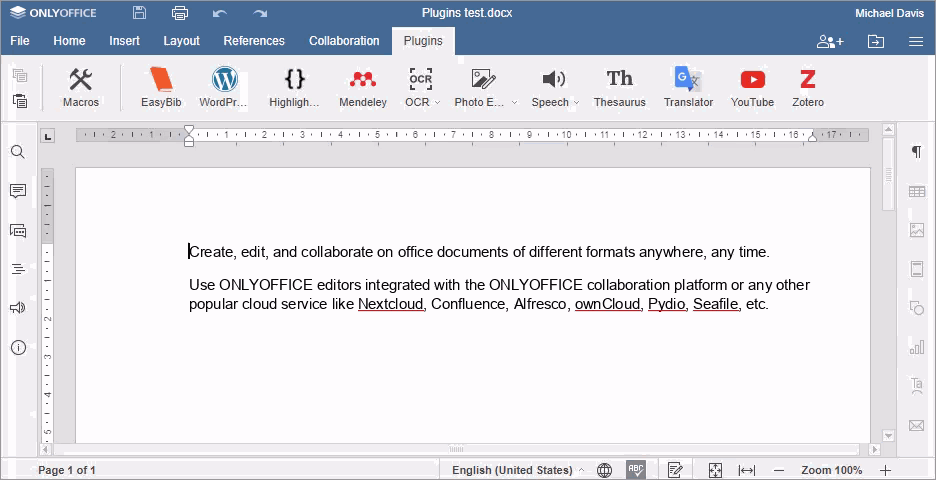Click the word Nextcloud in document
936x480 pixels.
tap(390, 304)
